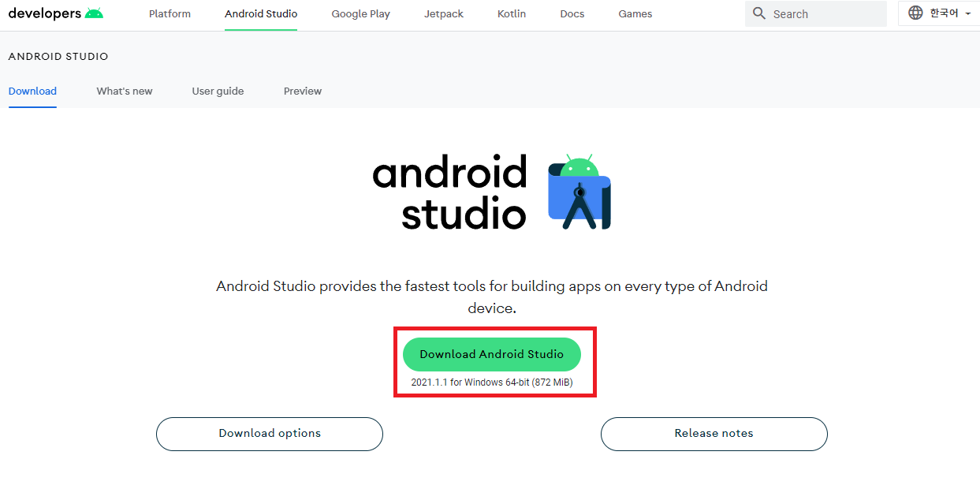
Task: Click the Download options button
Action: pyautogui.click(x=270, y=434)
